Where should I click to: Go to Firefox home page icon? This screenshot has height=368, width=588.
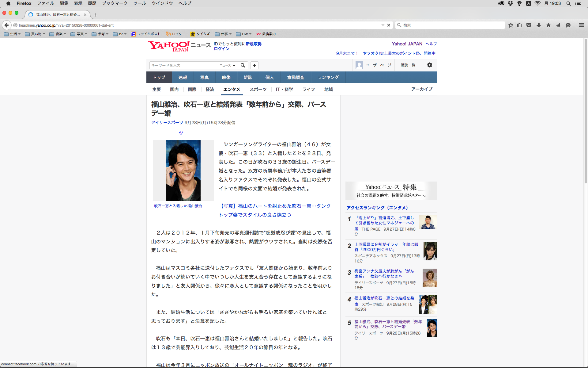(x=548, y=25)
